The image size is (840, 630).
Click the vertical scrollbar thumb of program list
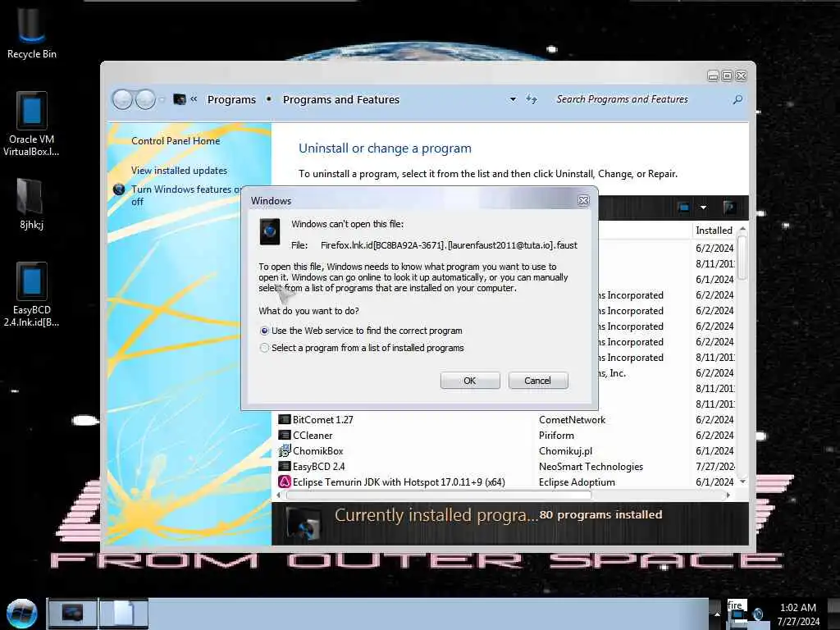(x=742, y=257)
